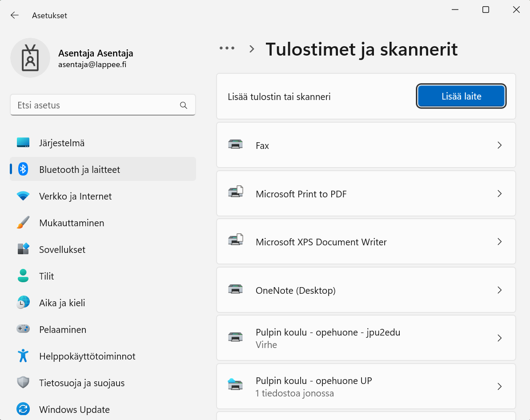
Task: Click the OneNote (Desktop) printer icon
Action: (235, 289)
